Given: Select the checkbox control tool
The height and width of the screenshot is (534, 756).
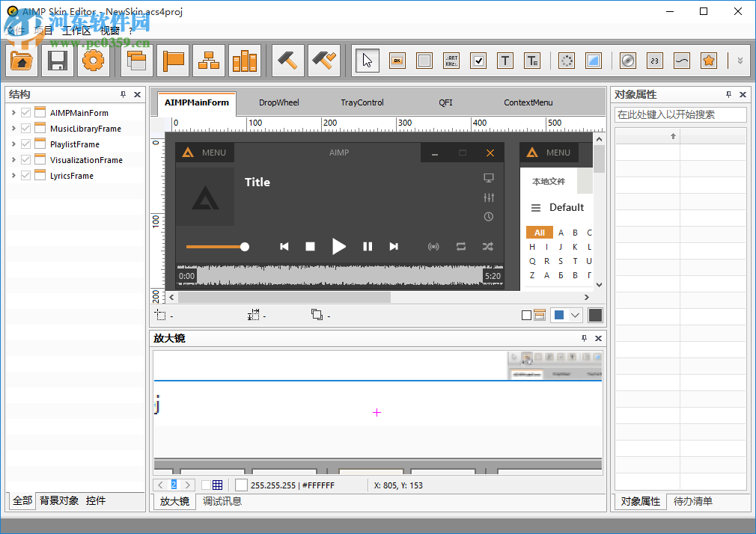Looking at the screenshot, I should tap(478, 61).
